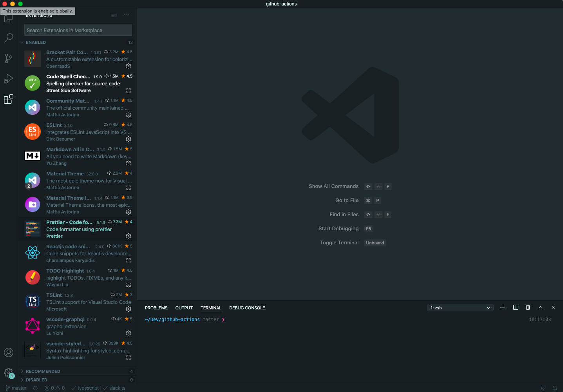This screenshot has width=563, height=392.
Task: Close the terminal panel
Action: click(553, 307)
